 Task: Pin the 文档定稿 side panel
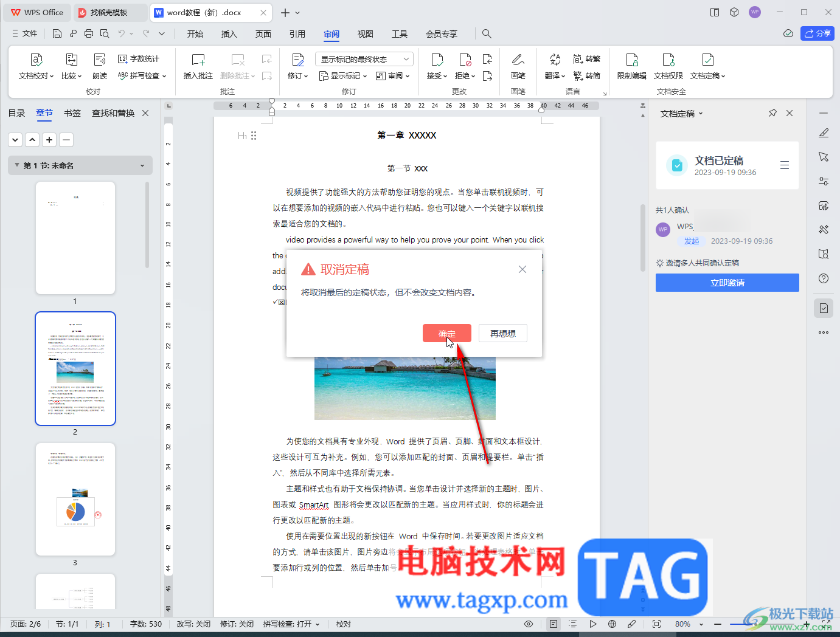coord(772,113)
